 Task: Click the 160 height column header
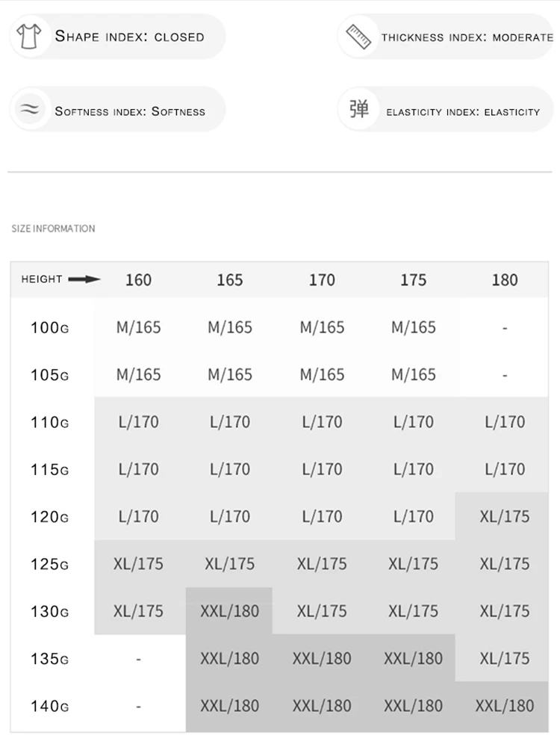(x=139, y=279)
